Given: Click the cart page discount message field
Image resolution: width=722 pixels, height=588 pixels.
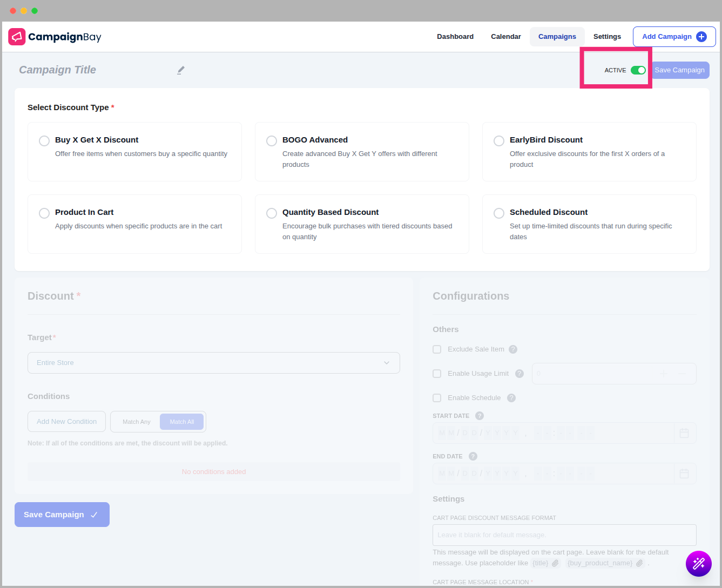Looking at the screenshot, I should 564,535.
